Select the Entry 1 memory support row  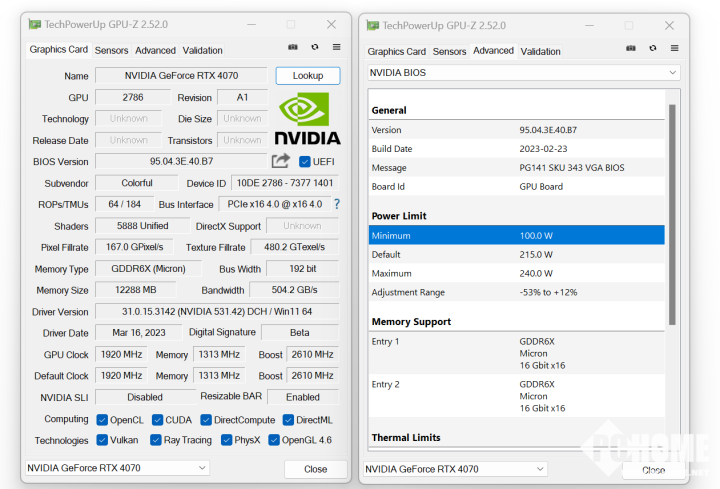(x=516, y=353)
